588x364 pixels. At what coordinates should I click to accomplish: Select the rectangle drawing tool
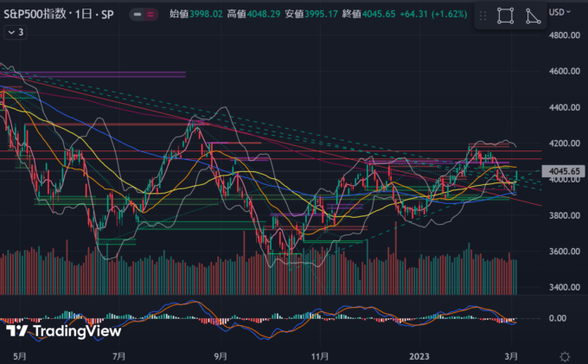505,16
